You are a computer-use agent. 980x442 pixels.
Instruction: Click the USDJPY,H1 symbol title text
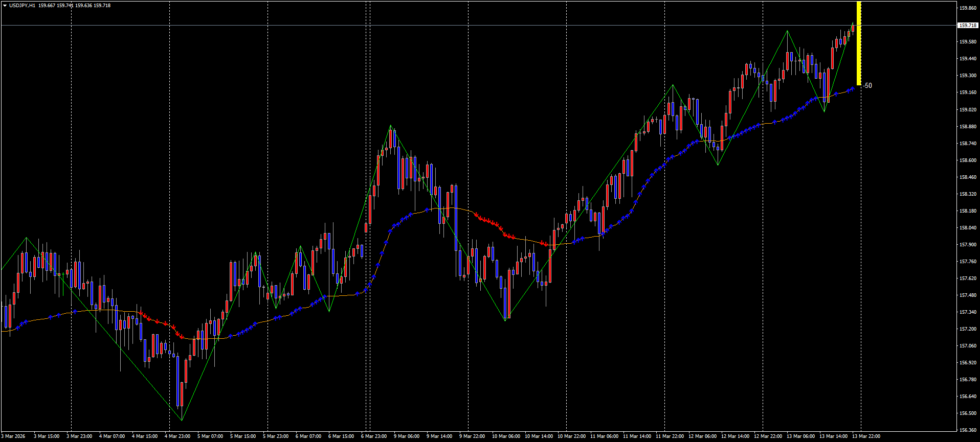22,6
